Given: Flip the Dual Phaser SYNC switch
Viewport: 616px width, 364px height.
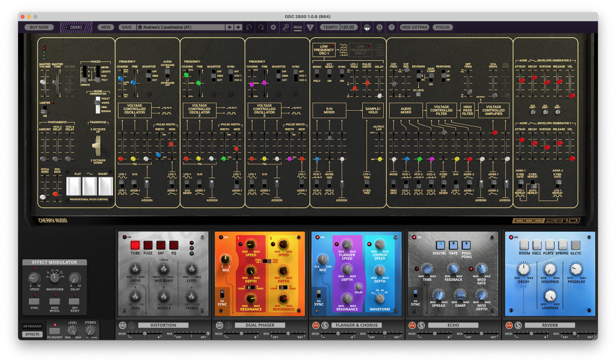Looking at the screenshot, I should (222, 294).
